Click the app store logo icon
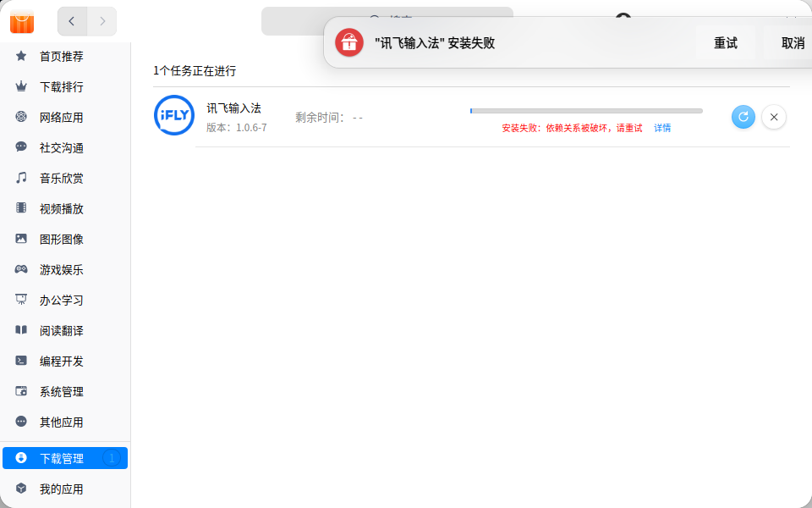This screenshot has height=508, width=812. click(x=22, y=21)
